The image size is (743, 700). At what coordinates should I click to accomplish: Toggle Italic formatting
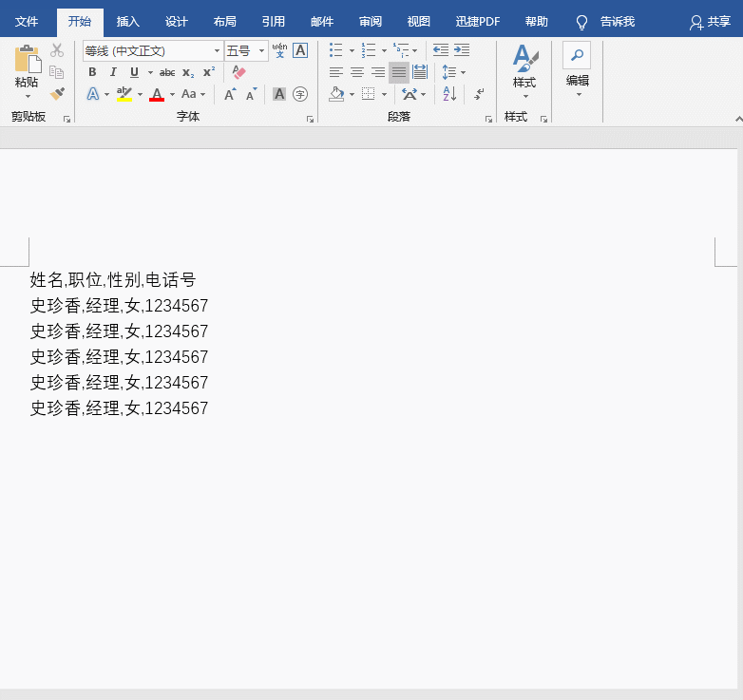(113, 72)
